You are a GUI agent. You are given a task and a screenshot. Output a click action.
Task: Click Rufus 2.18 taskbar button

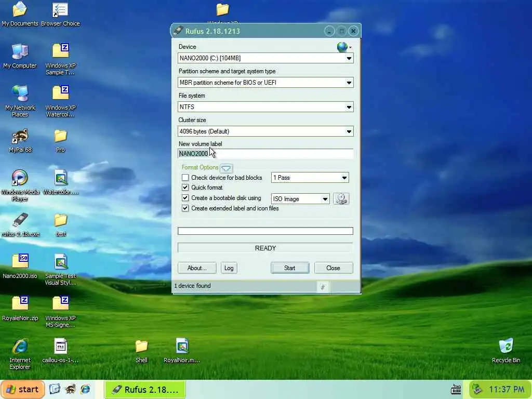coord(145,390)
